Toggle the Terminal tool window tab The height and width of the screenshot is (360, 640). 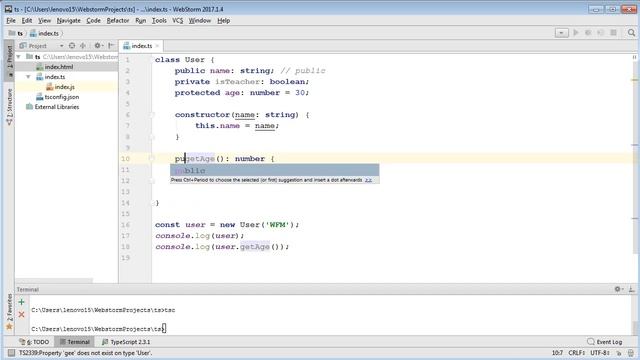tap(74, 342)
